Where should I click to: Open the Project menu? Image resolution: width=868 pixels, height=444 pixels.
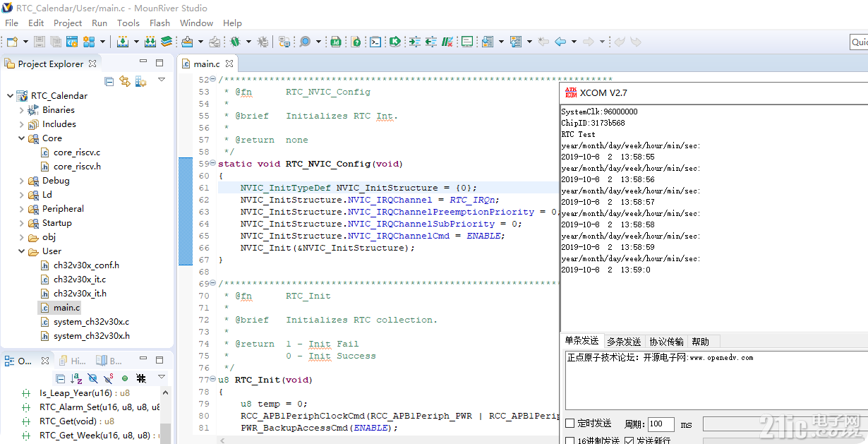[x=68, y=23]
